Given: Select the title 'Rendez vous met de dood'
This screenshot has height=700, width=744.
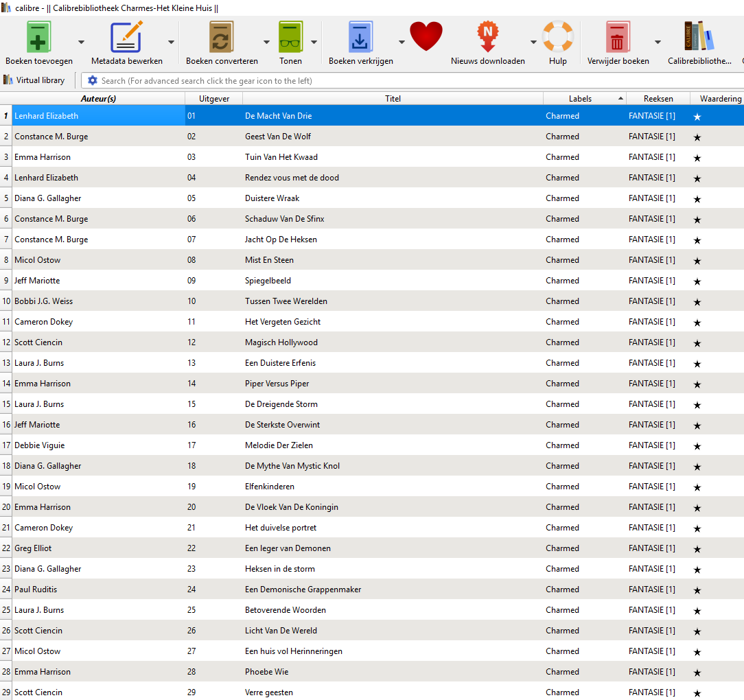Looking at the screenshot, I should tap(292, 178).
